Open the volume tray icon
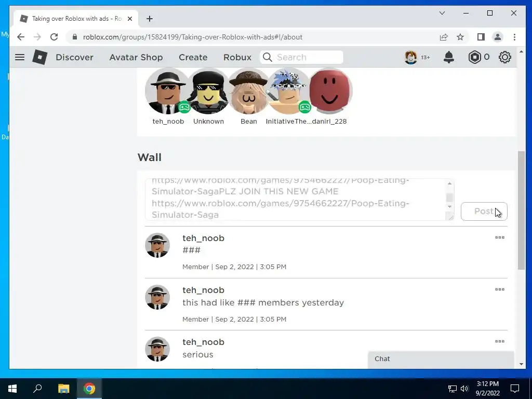The image size is (532, 399). coord(464,389)
